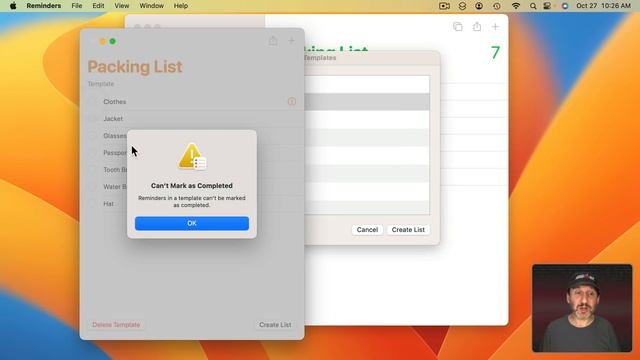640x360 pixels.
Task: Click the green zoom button on Packing List window
Action: [113, 41]
